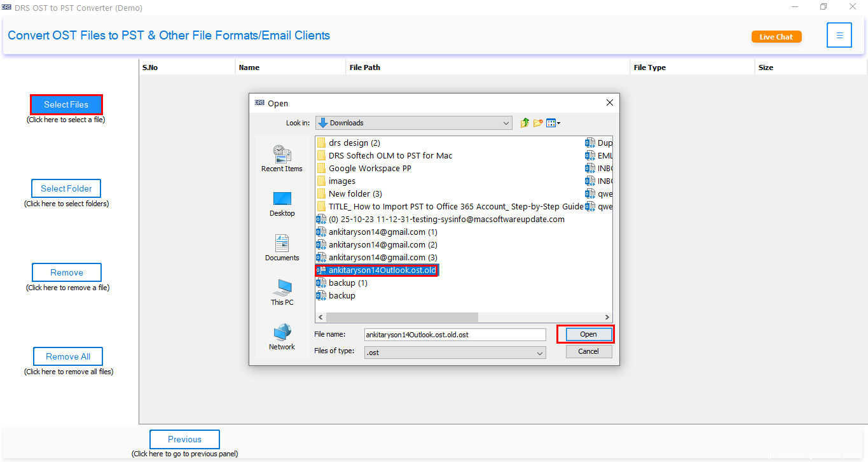Click the File name input field
868x462 pixels.
tap(455, 334)
